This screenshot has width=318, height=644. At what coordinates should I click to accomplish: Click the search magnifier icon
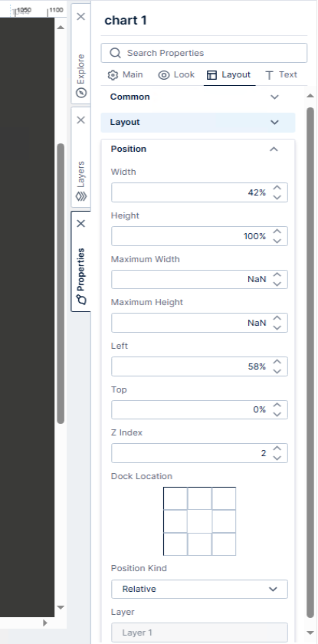[x=116, y=53]
